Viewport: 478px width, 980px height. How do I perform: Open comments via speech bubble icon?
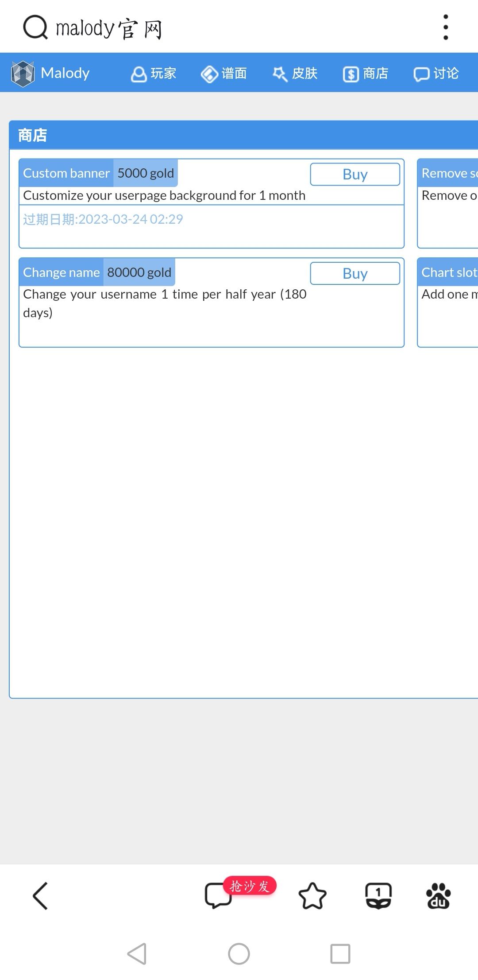[x=218, y=896]
